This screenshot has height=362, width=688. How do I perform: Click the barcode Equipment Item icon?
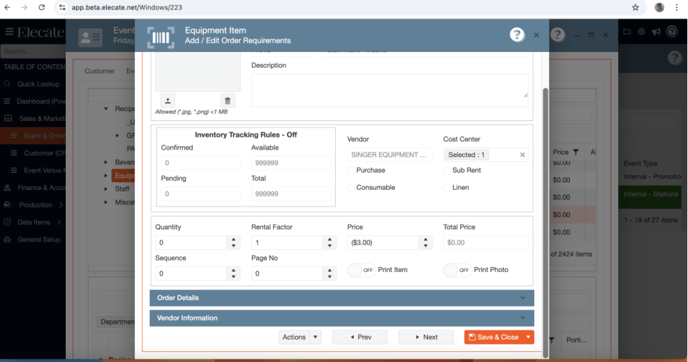[x=161, y=38]
